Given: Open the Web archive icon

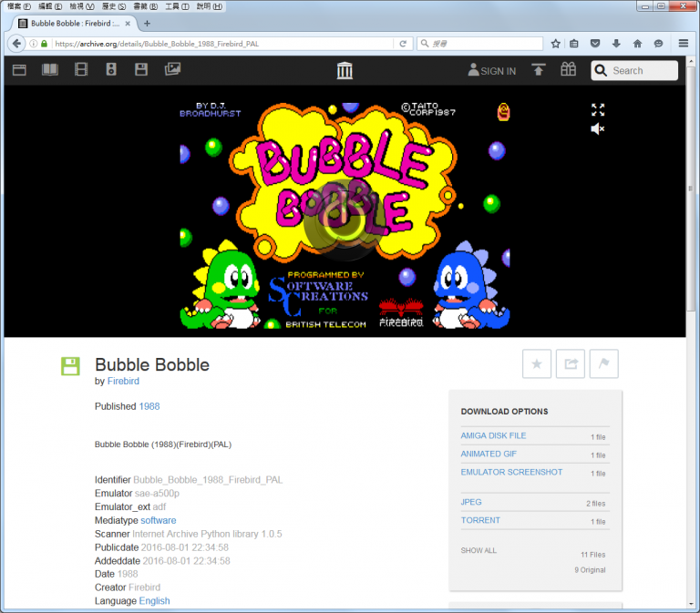Looking at the screenshot, I should click(x=19, y=70).
